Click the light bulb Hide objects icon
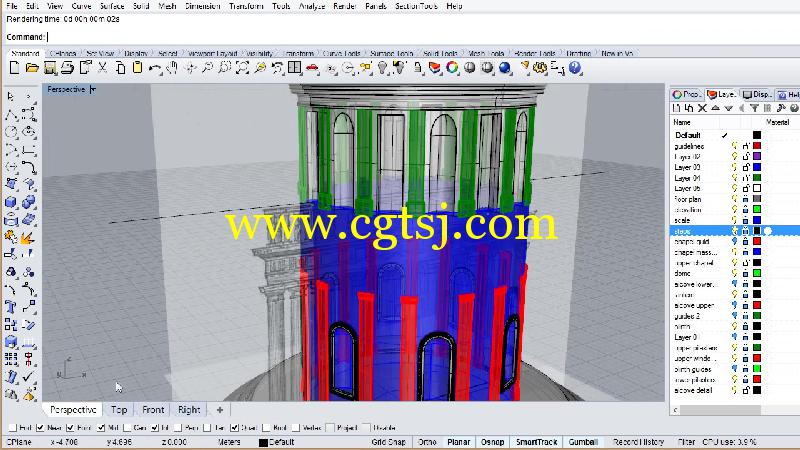The height and width of the screenshot is (450, 800). point(382,68)
